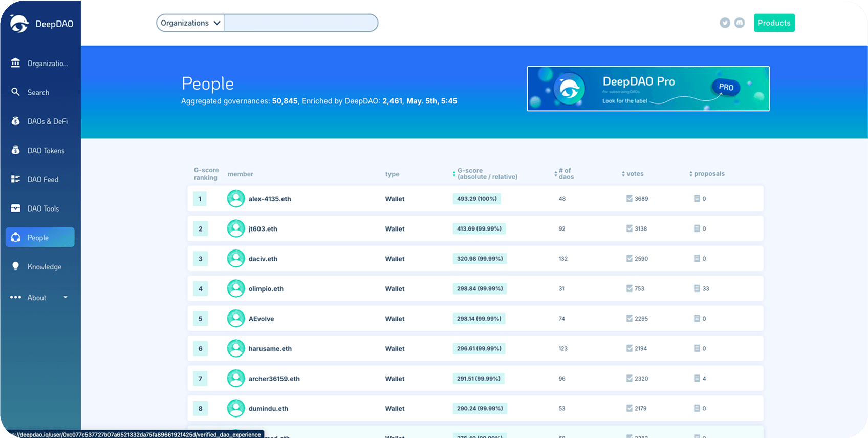Screen dimensions: 868x438
Task: Click alex-4135.eth profile avatar
Action: (236, 199)
